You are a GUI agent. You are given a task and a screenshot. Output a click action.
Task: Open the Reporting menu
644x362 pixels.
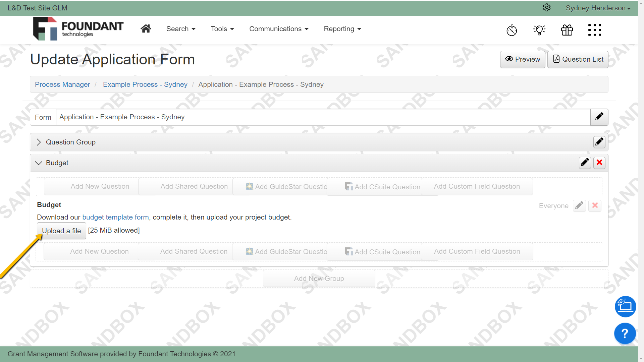point(342,29)
